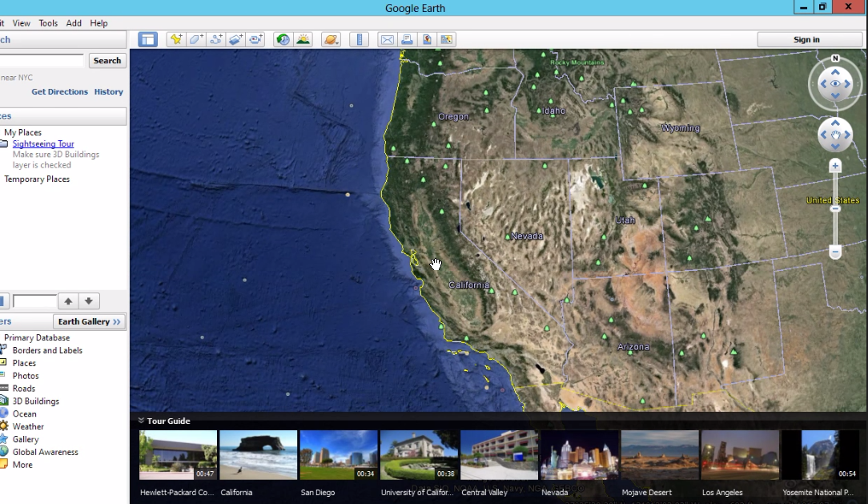Image resolution: width=868 pixels, height=504 pixels.
Task: Select the 3D Buildings layer row
Action: click(35, 401)
